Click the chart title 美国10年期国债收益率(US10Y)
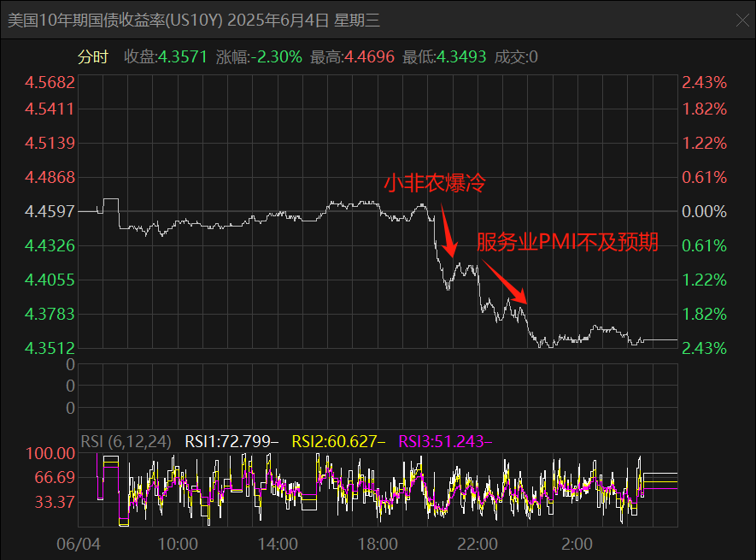Image resolution: width=756 pixels, height=560 pixels. 115,21
